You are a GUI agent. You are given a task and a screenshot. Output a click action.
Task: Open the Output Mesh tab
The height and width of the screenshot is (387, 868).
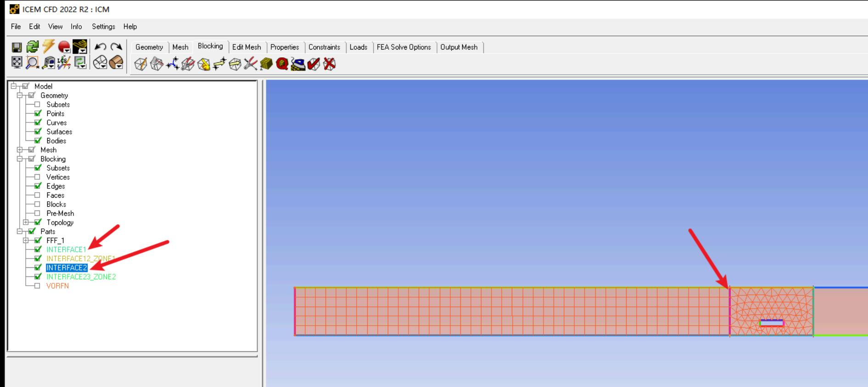click(x=459, y=47)
